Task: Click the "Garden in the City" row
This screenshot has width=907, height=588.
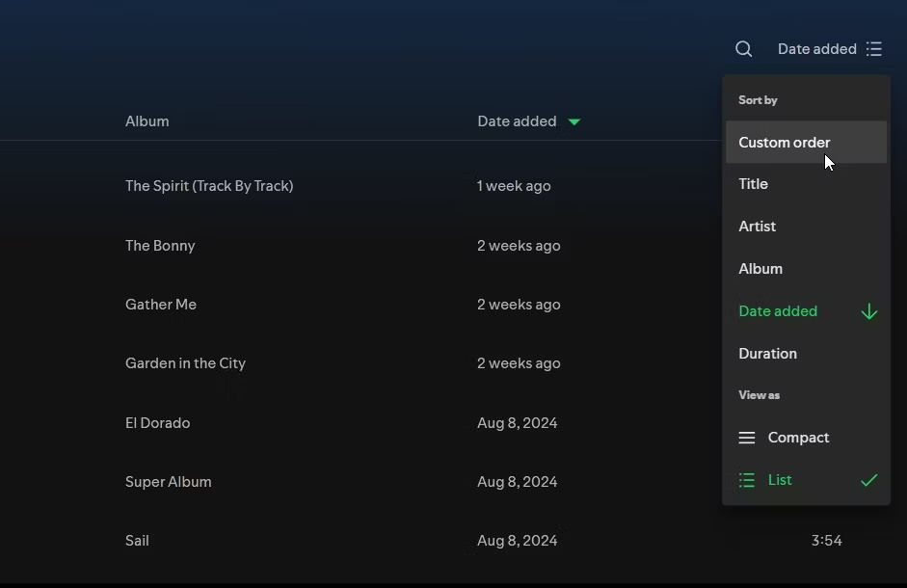Action: click(185, 363)
